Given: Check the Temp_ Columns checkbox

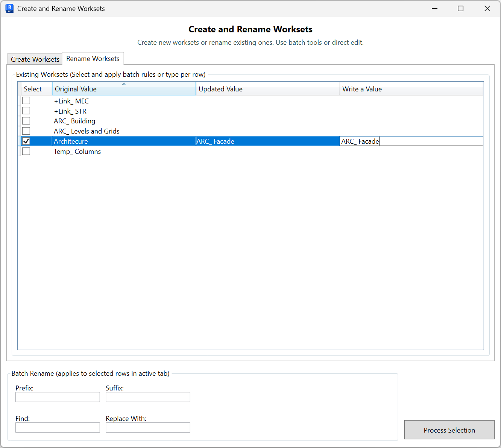Looking at the screenshot, I should (26, 151).
